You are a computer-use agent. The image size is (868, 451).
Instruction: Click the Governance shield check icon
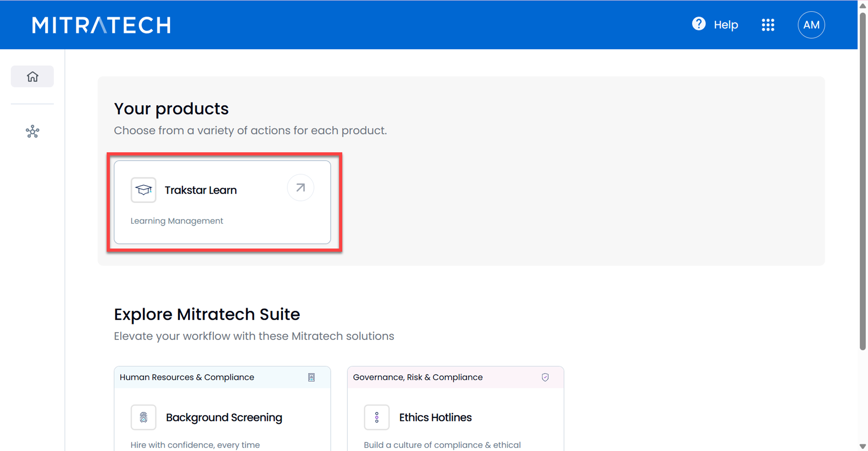coord(545,377)
